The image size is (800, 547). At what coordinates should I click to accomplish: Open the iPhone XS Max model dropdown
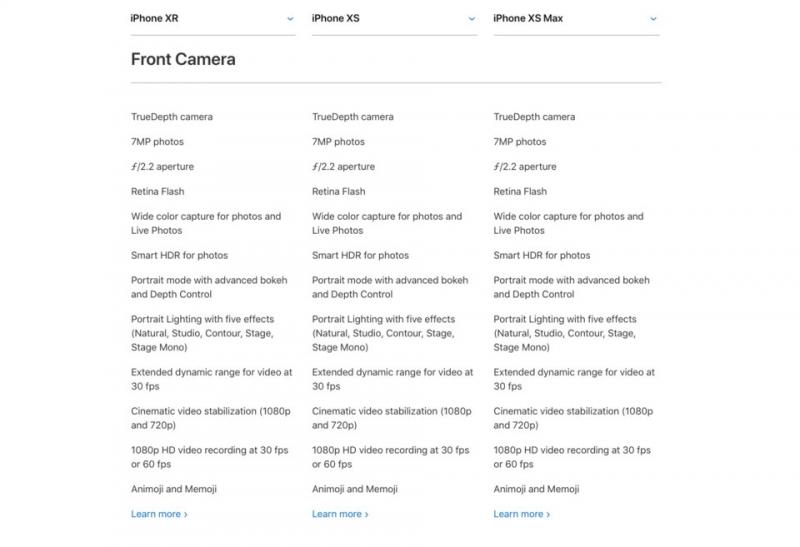click(x=577, y=19)
